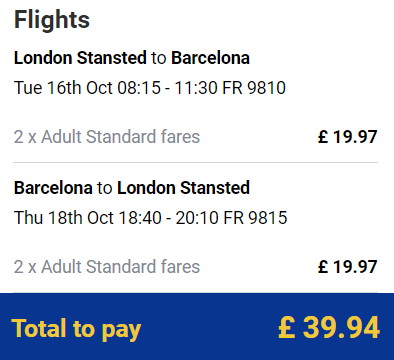Viewport: 394px width, 360px height.
Task: Select the Thu 18th Oct flight details
Action: point(150,218)
